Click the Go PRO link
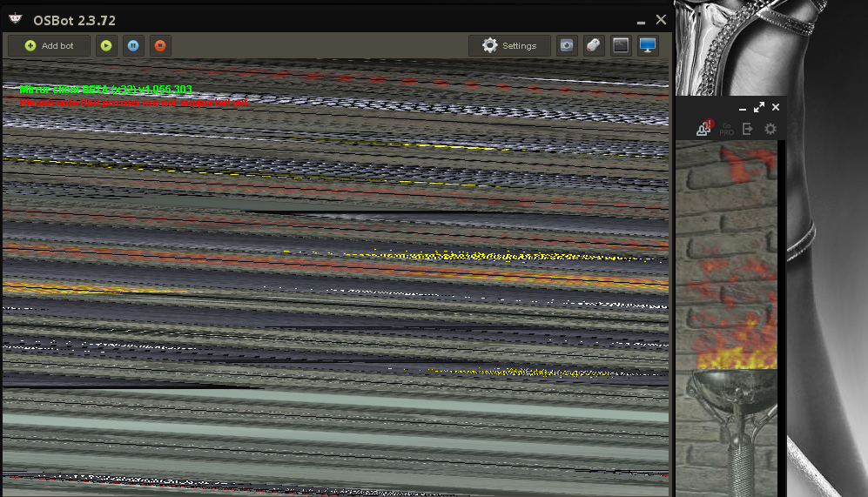Screen dimensions: 868x497 pos(727,129)
